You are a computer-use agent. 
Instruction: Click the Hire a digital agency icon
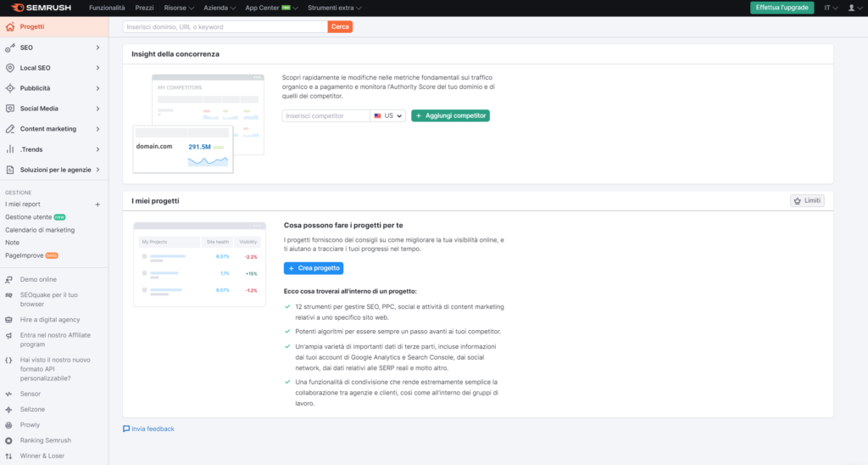(8, 320)
